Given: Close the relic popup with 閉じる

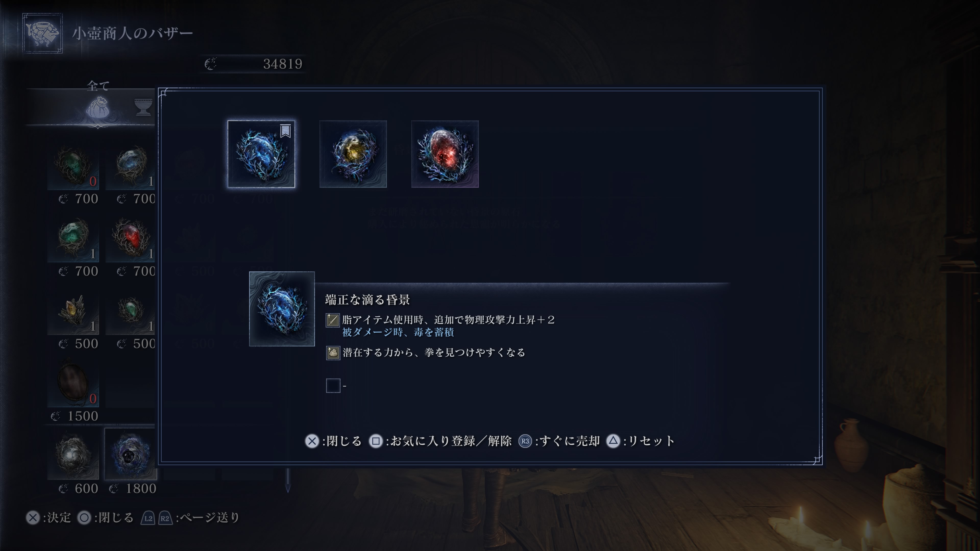Looking at the screenshot, I should [x=333, y=441].
